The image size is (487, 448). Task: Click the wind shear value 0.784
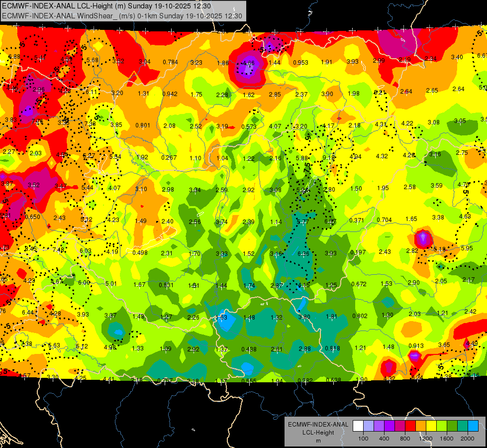[x=170, y=62]
